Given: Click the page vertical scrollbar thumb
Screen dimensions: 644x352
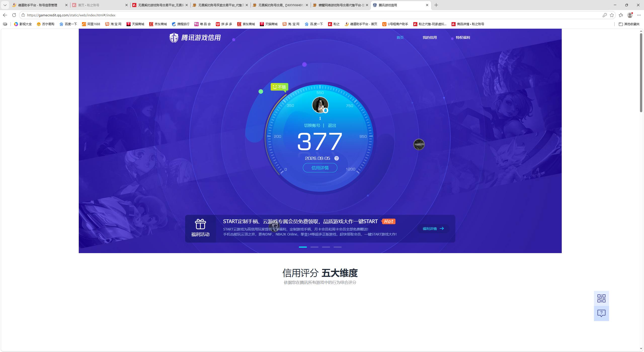Looking at the screenshot, I should tap(641, 72).
